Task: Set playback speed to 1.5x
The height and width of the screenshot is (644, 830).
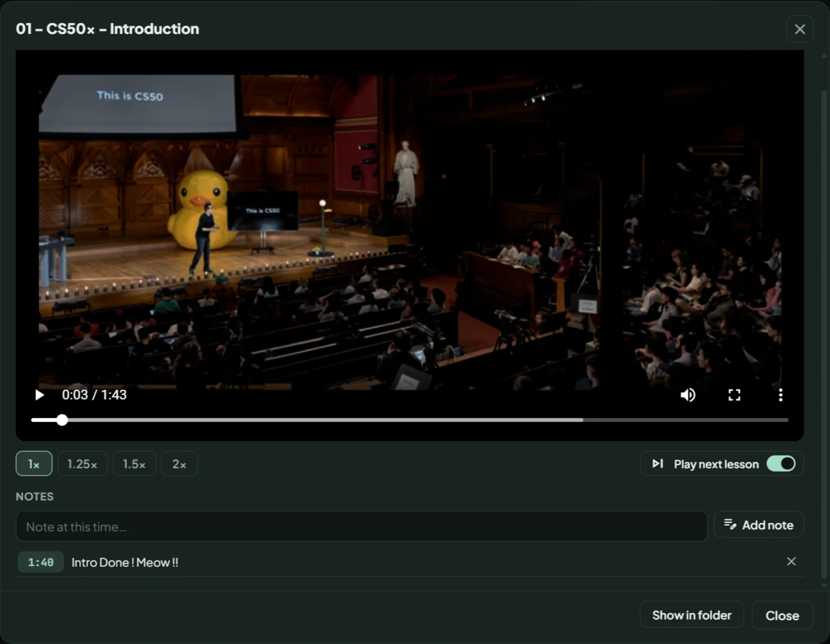Action: point(134,464)
